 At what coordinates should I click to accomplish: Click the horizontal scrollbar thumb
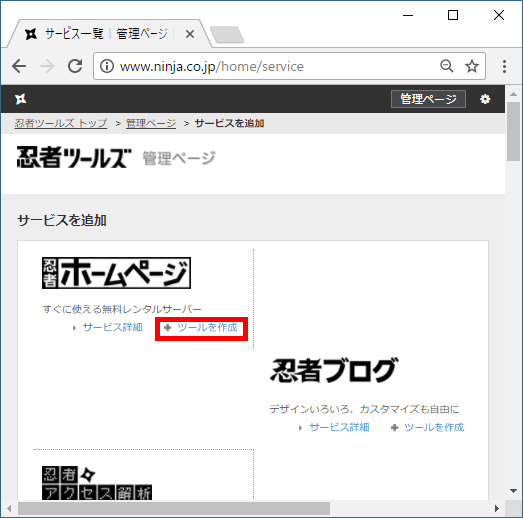[x=174, y=509]
